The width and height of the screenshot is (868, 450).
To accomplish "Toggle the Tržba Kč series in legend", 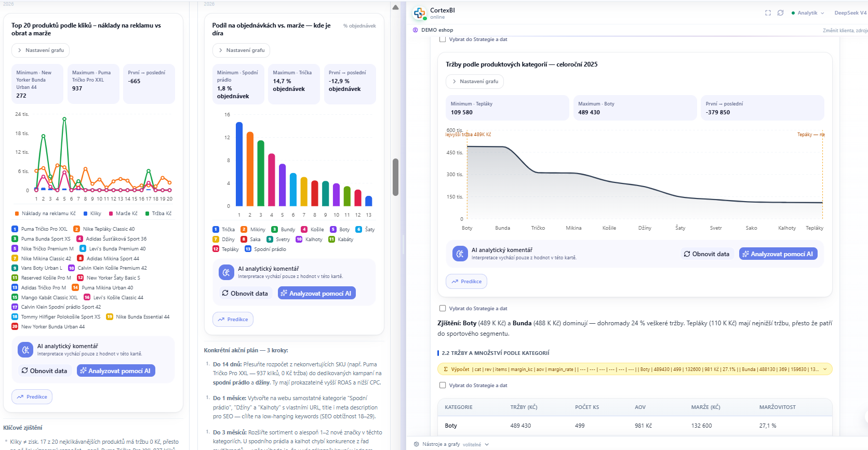I will click(x=158, y=214).
